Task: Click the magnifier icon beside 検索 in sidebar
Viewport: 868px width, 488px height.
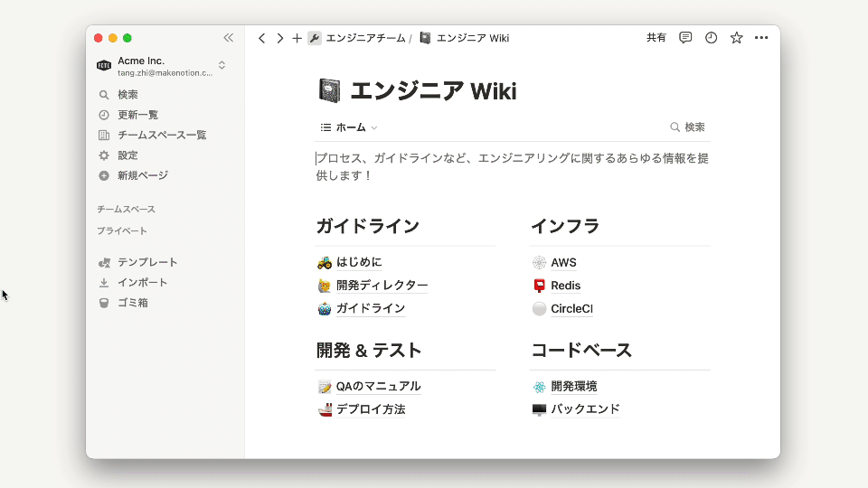Action: pos(103,95)
